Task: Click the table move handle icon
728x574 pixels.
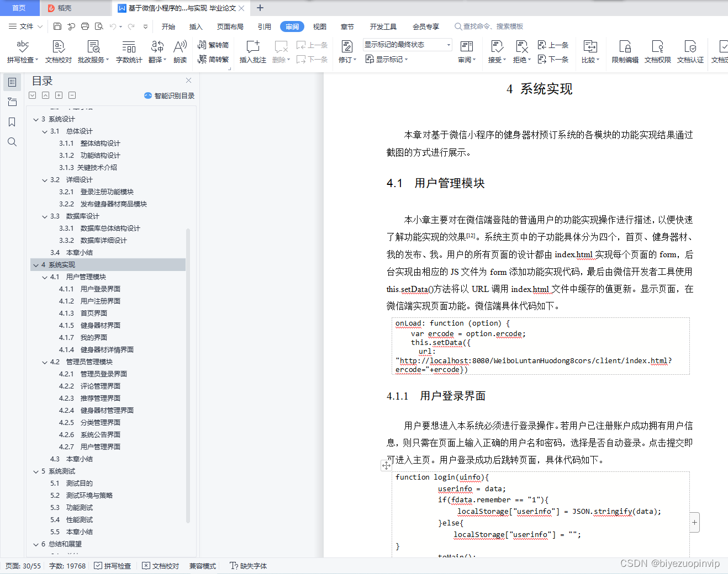Action: pos(387,466)
